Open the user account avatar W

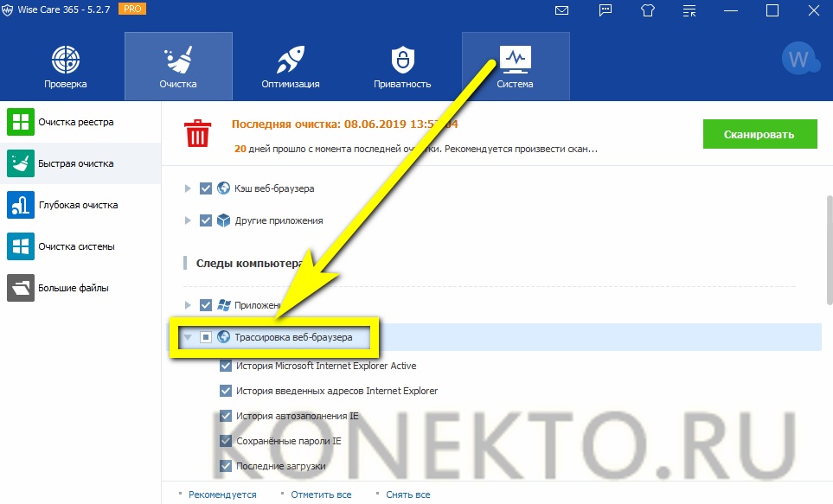coord(799,59)
